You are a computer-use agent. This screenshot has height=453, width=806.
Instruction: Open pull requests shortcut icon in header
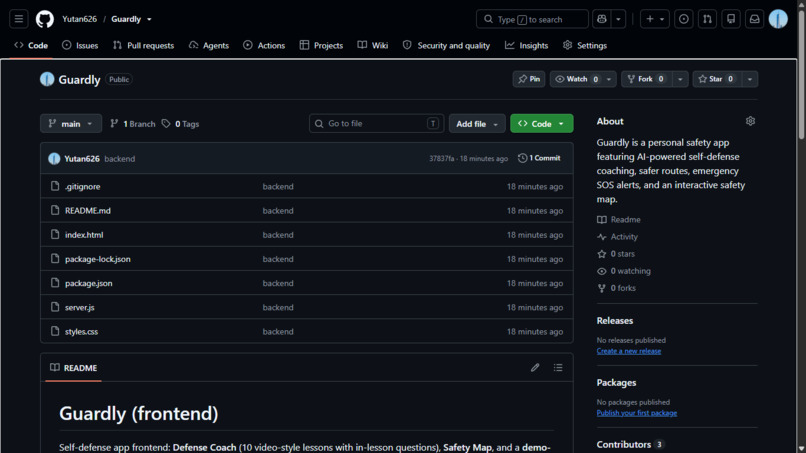[x=707, y=19]
